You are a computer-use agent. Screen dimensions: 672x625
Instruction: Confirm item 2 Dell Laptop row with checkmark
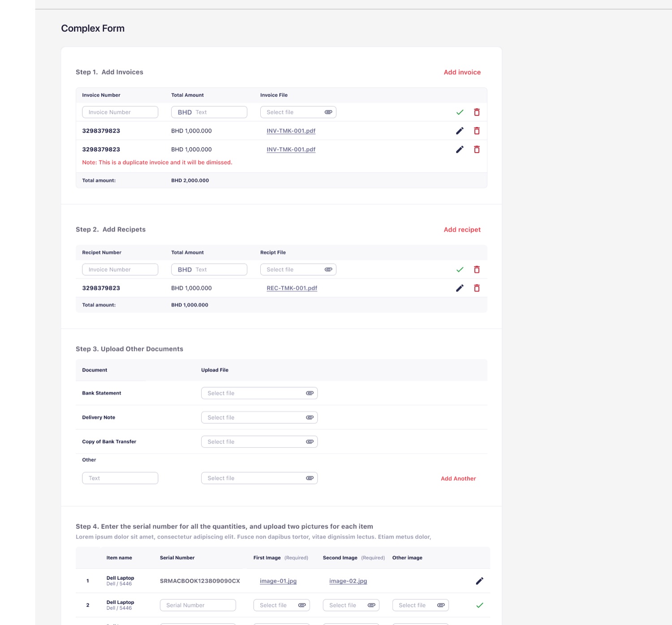pos(479,605)
